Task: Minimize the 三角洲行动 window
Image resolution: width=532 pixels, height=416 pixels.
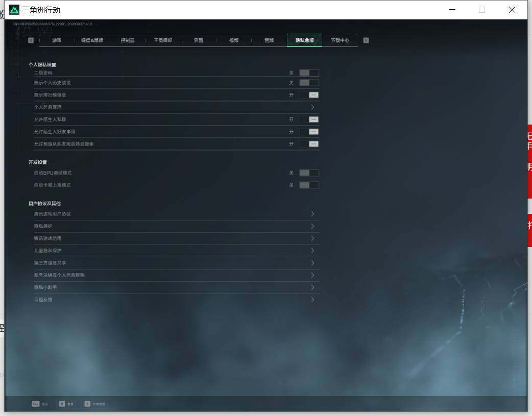Action: (452, 10)
